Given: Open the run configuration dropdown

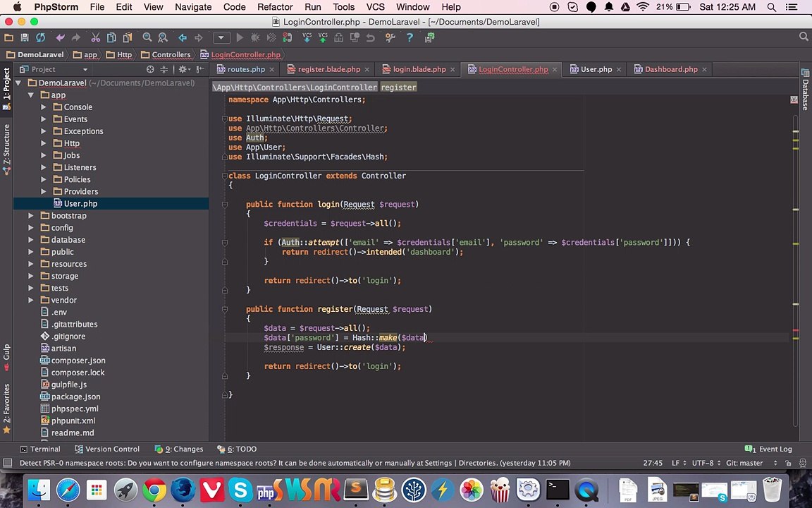Looking at the screenshot, I should pos(221,37).
